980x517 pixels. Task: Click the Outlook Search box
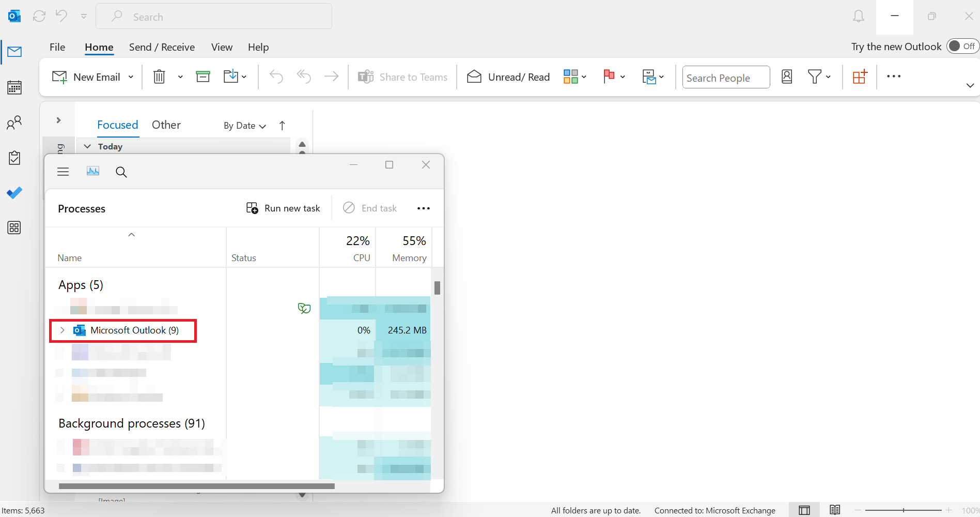[x=214, y=17]
